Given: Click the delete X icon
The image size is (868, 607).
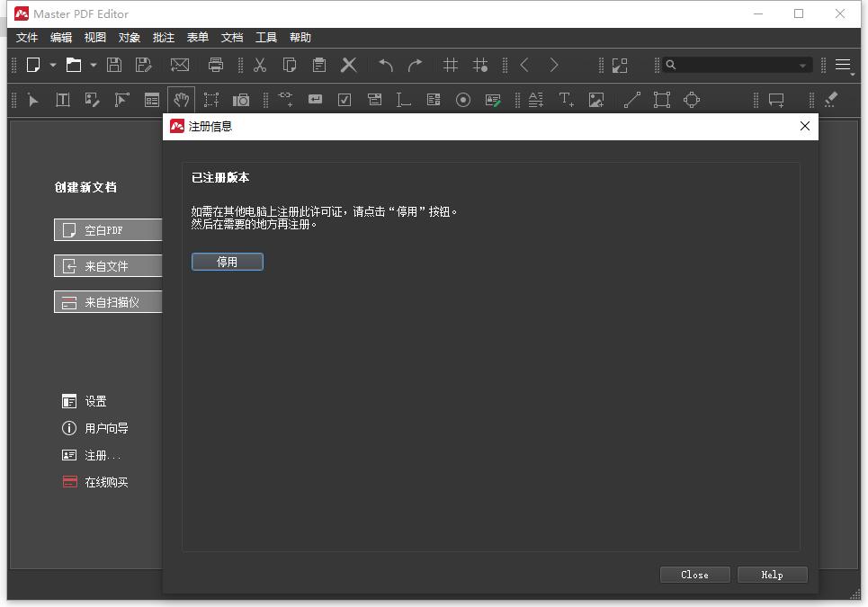Looking at the screenshot, I should coord(349,65).
